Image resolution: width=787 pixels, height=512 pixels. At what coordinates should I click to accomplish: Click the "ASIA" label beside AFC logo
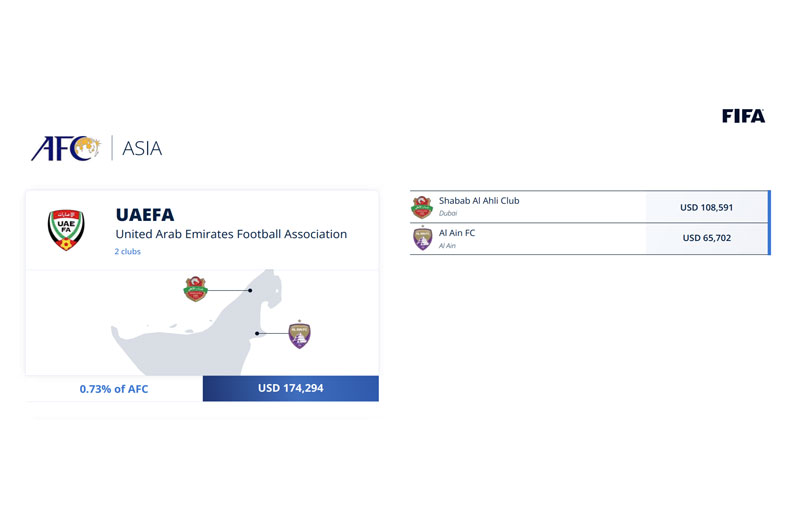point(142,149)
